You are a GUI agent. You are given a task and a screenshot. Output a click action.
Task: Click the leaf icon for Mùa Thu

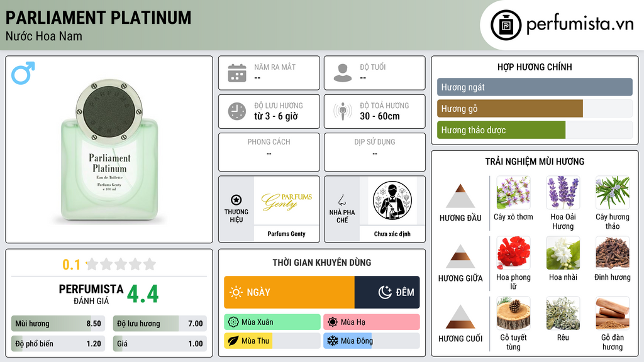[x=233, y=341]
